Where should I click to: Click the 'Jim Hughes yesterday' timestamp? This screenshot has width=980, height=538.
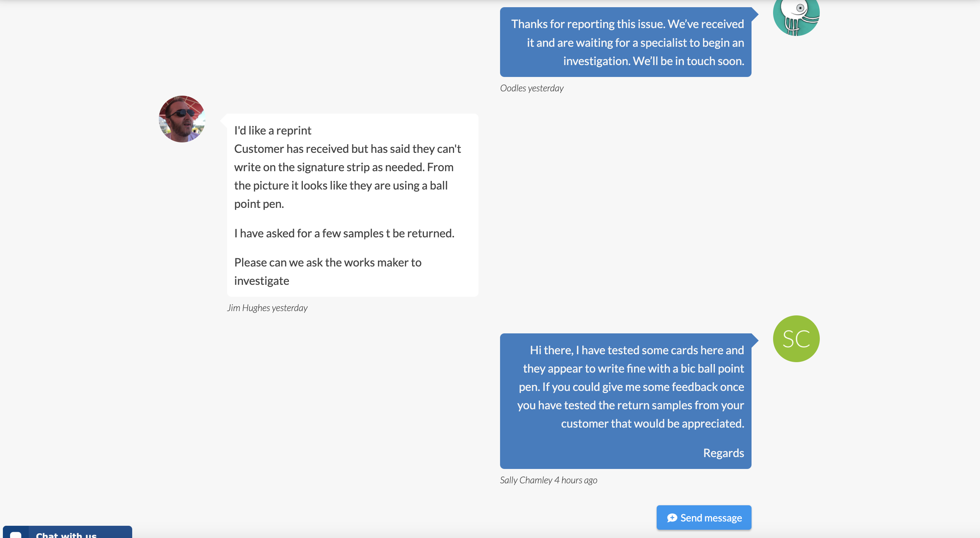(267, 307)
